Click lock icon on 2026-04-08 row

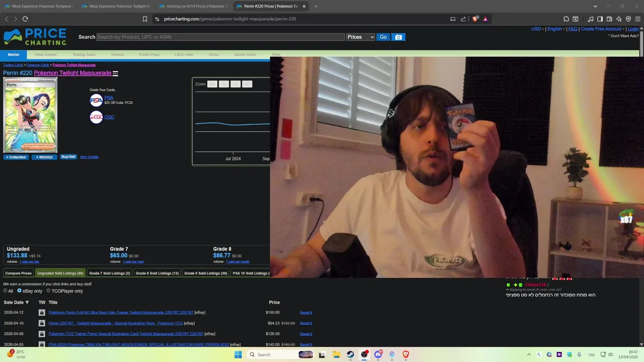pyautogui.click(x=42, y=334)
